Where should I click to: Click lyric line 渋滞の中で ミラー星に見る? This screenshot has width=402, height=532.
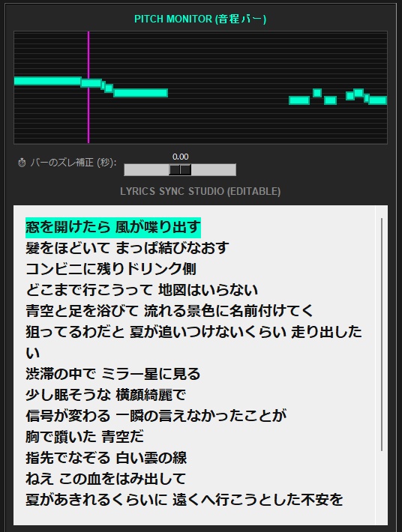(x=112, y=374)
